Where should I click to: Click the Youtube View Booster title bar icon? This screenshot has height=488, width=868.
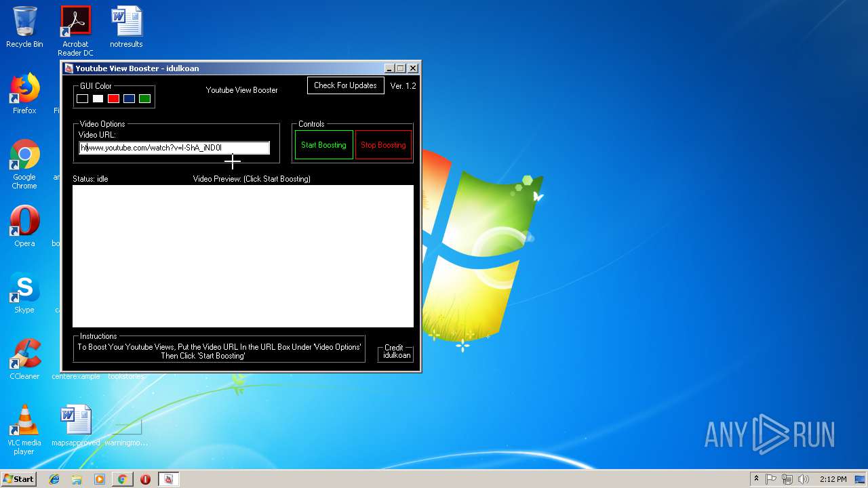tap(68, 68)
